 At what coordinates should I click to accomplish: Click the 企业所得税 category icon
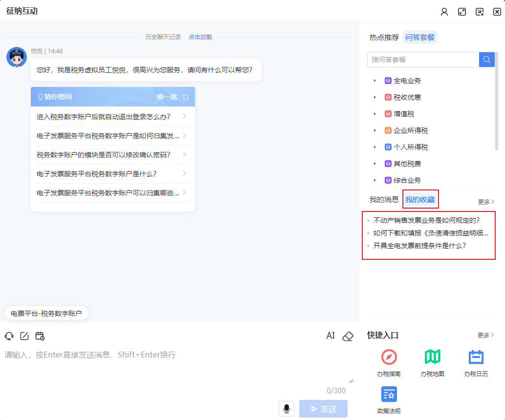click(388, 130)
